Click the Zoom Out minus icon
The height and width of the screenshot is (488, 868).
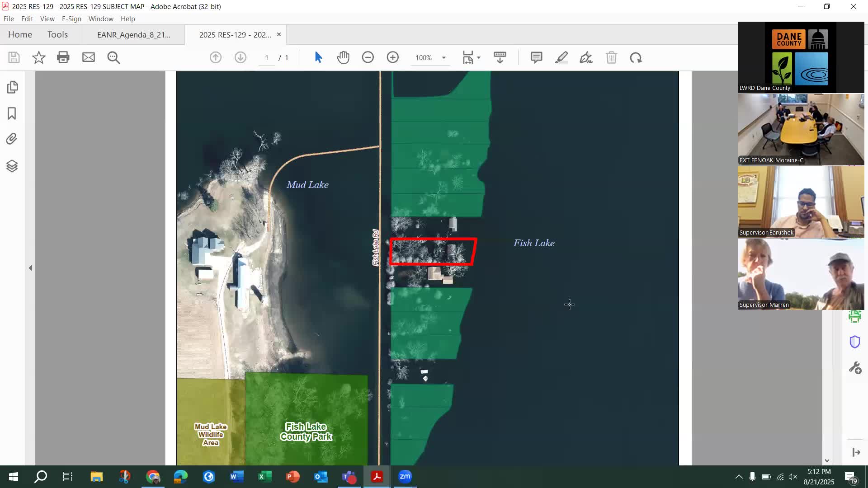[368, 57]
